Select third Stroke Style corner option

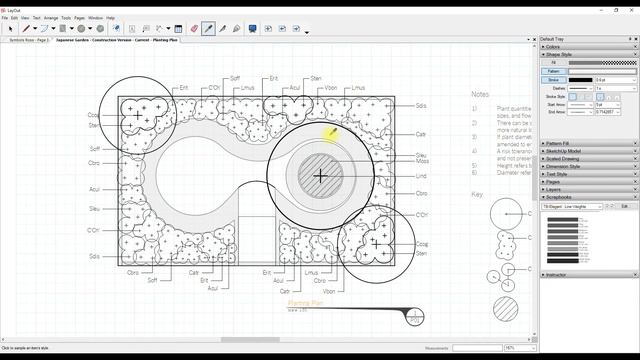[x=588, y=97]
